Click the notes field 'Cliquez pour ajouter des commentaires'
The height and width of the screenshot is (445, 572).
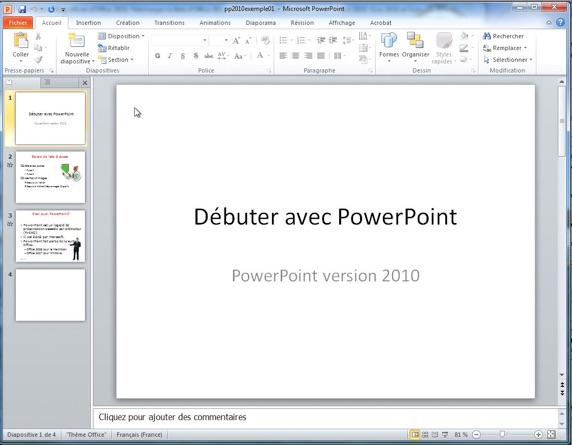click(x=325, y=417)
